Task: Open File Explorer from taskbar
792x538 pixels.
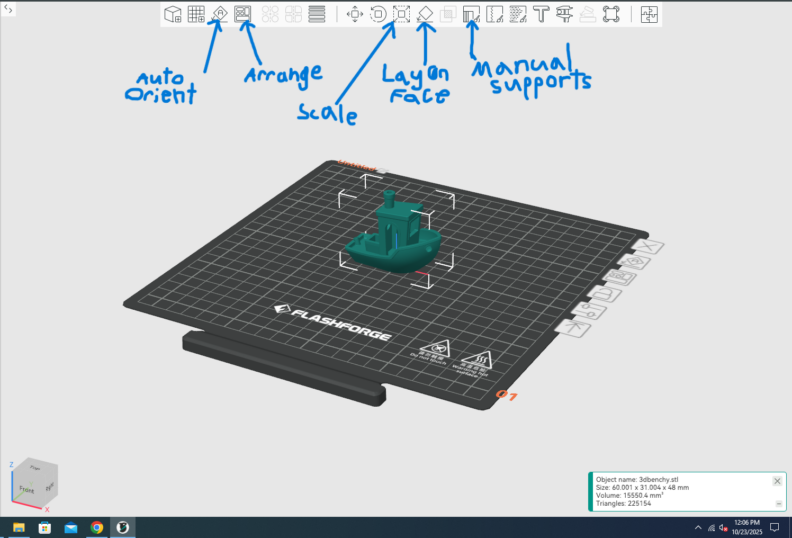Action: [x=19, y=527]
